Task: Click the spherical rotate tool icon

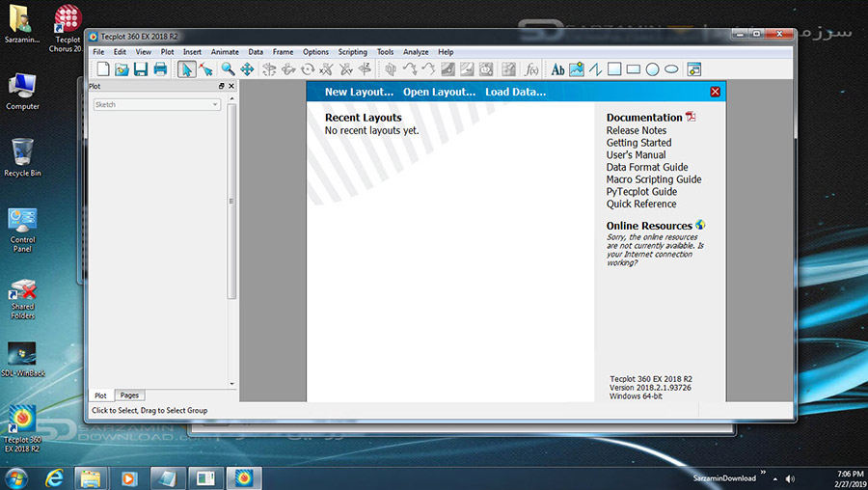Action: [x=269, y=69]
